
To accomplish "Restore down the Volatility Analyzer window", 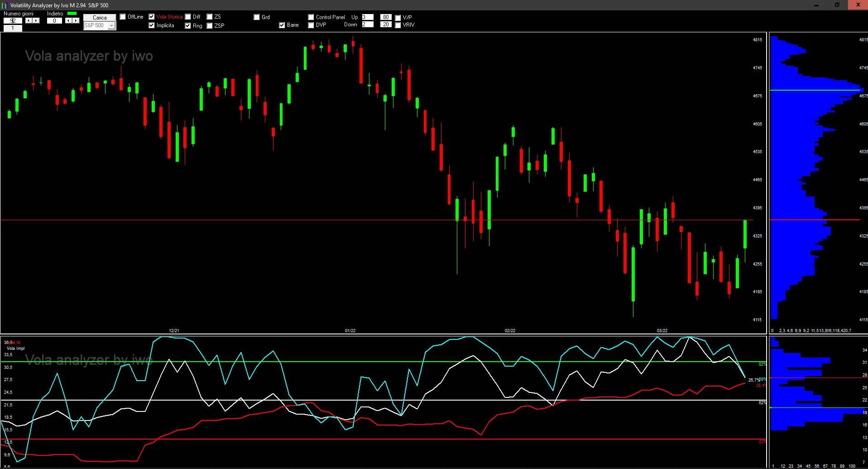I will point(837,5).
